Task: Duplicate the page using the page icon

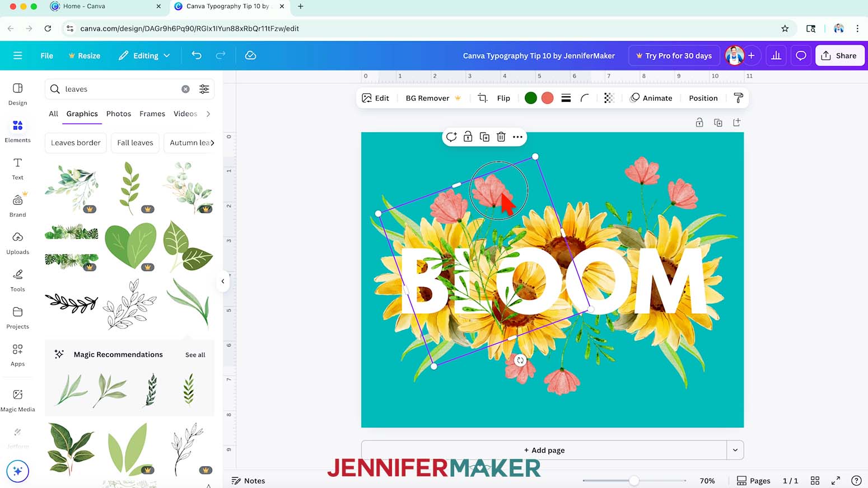Action: click(x=718, y=123)
